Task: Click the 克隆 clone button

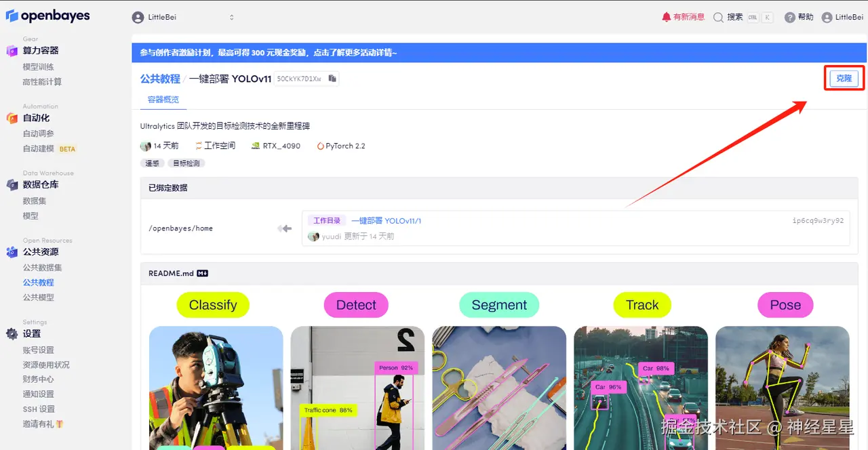Action: coord(843,78)
